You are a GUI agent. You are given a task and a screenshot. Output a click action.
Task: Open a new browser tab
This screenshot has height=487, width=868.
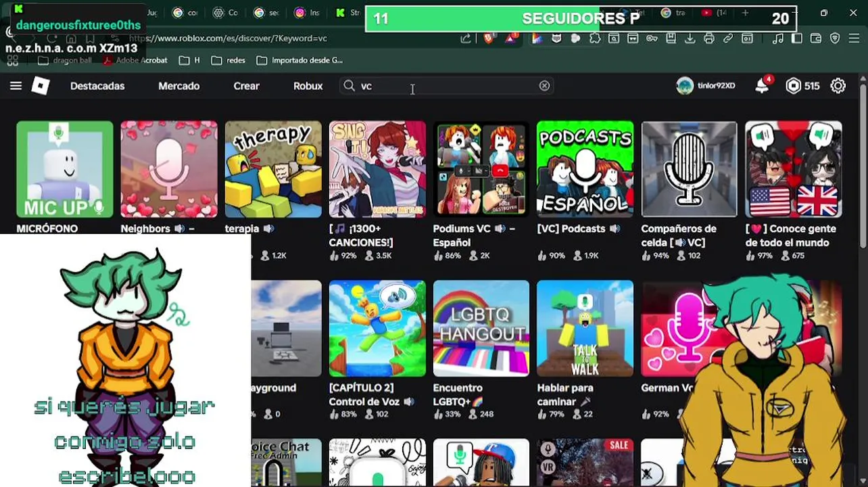745,13
